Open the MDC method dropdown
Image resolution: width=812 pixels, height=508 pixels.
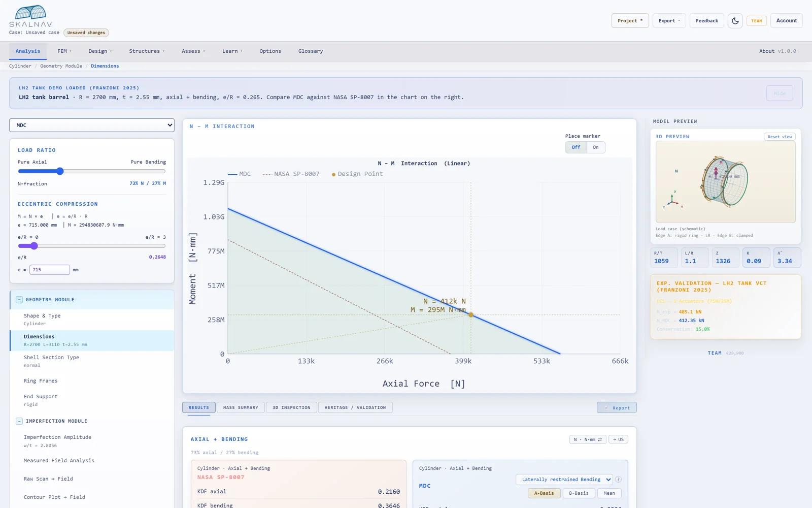(x=92, y=125)
